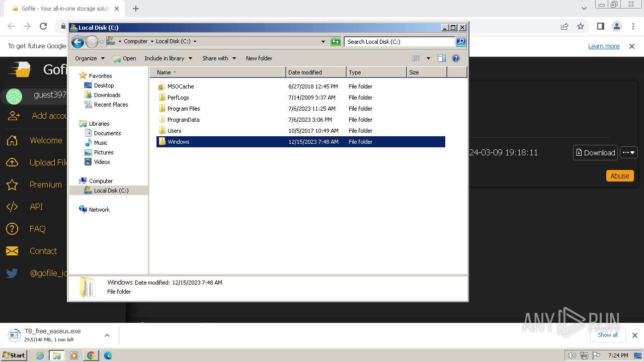Open a new Chrome tab

click(136, 8)
